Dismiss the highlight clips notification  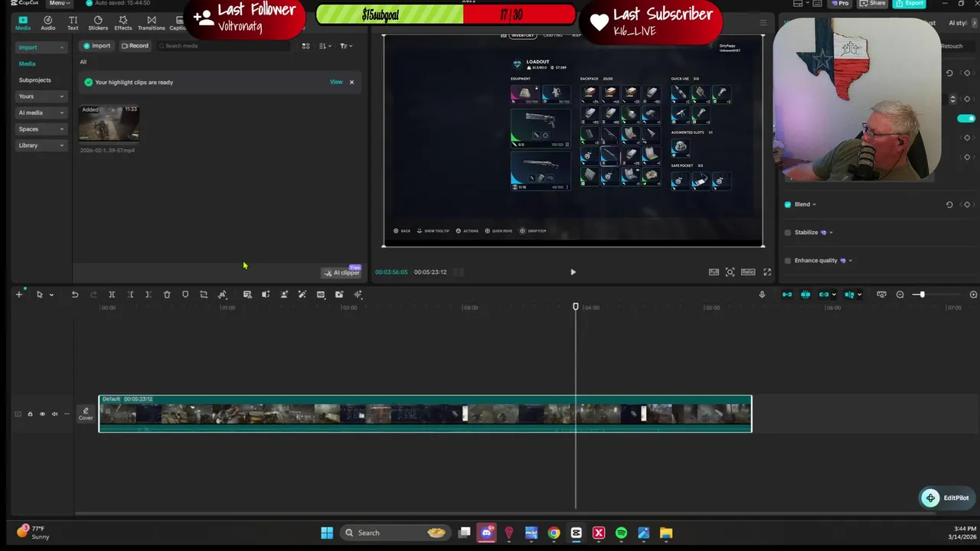click(x=352, y=82)
